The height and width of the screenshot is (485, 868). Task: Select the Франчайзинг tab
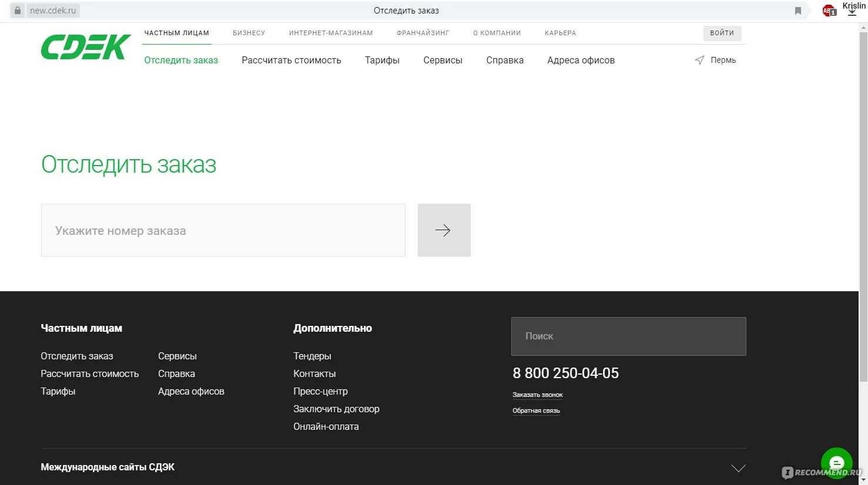[423, 33]
